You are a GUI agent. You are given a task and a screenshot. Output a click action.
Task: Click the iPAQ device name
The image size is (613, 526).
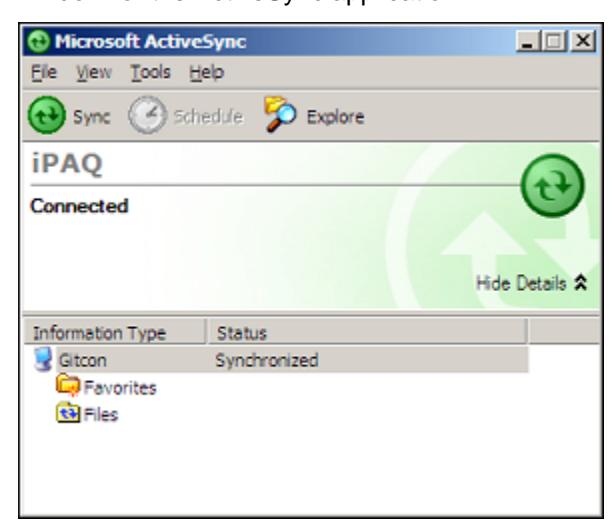tap(67, 163)
